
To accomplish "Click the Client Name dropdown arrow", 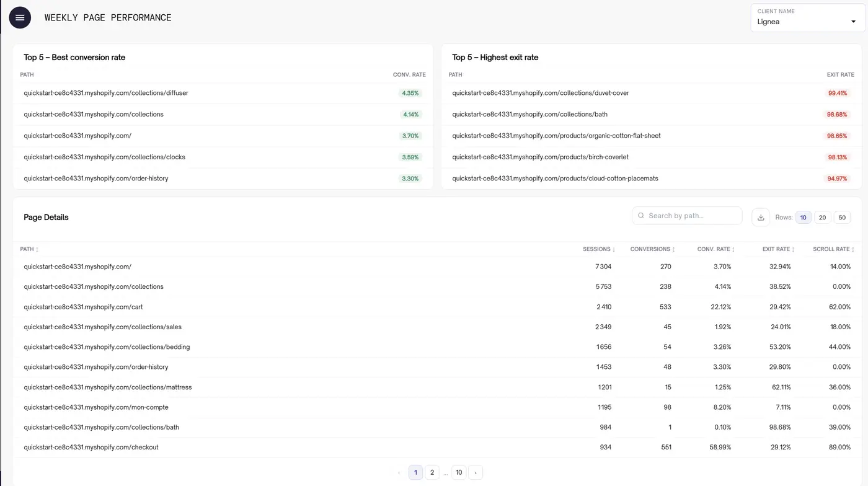I will (x=854, y=22).
